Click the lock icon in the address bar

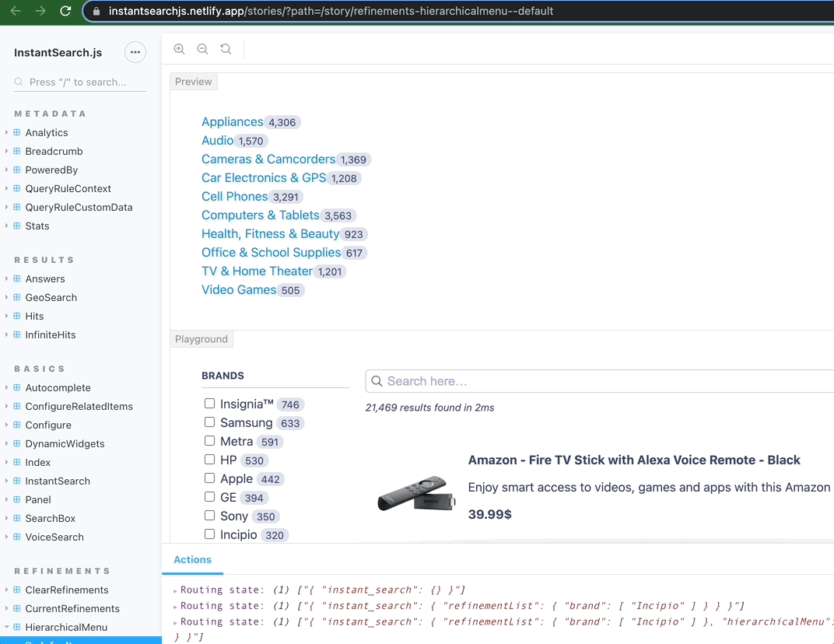click(x=96, y=11)
